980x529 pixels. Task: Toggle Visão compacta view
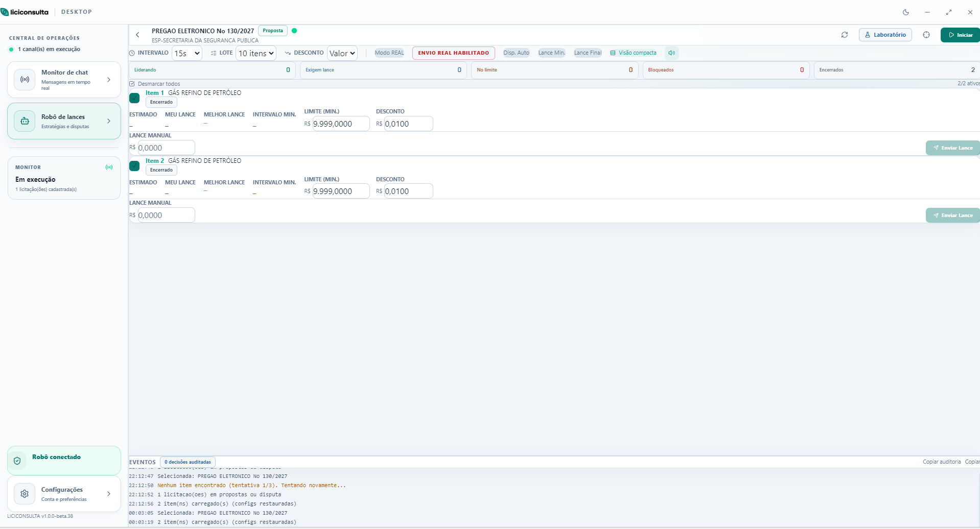(634, 53)
